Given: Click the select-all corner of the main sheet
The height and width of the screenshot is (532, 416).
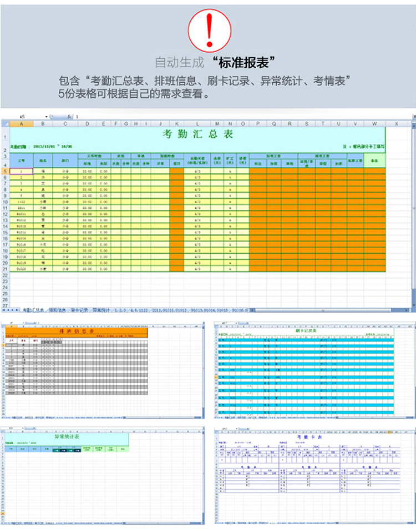Looking at the screenshot, I should pyautogui.click(x=6, y=124).
